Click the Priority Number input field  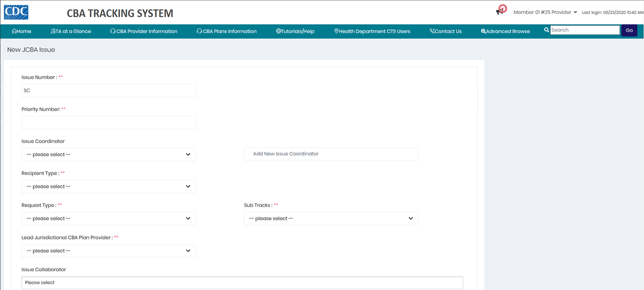point(108,123)
